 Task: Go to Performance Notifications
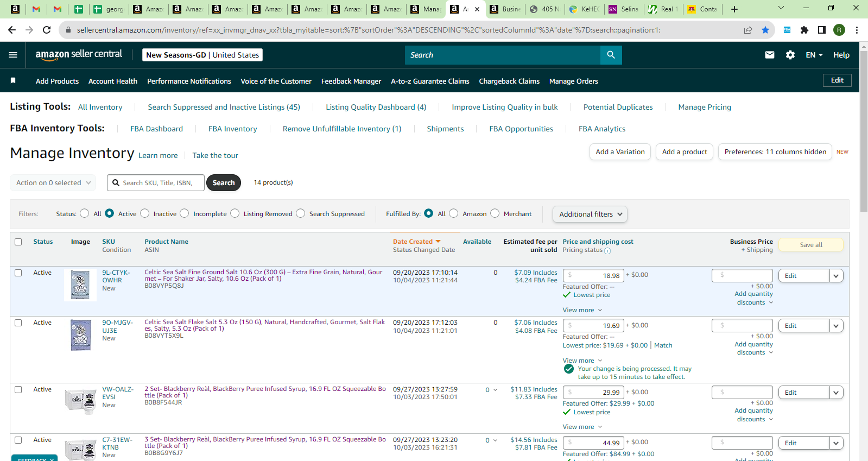tap(189, 81)
